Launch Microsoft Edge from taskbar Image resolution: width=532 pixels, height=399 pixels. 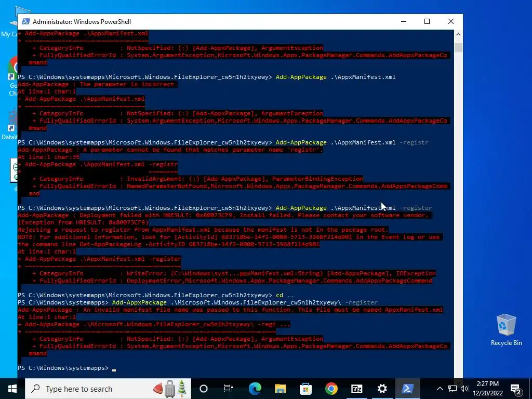(255, 389)
